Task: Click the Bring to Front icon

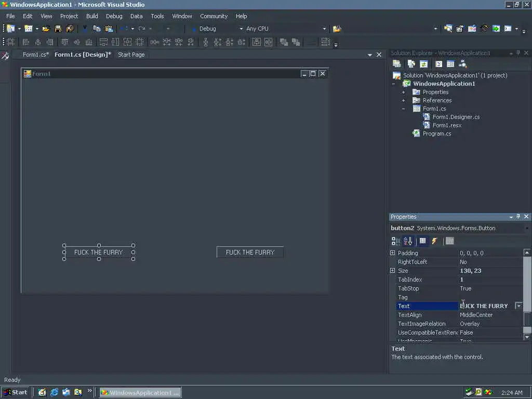Action: (284, 42)
